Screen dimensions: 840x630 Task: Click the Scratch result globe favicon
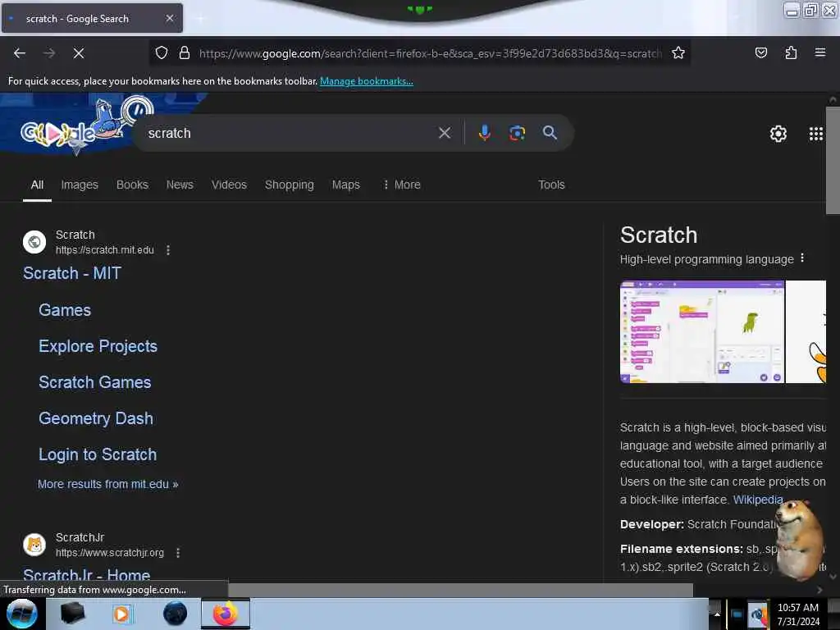point(34,242)
